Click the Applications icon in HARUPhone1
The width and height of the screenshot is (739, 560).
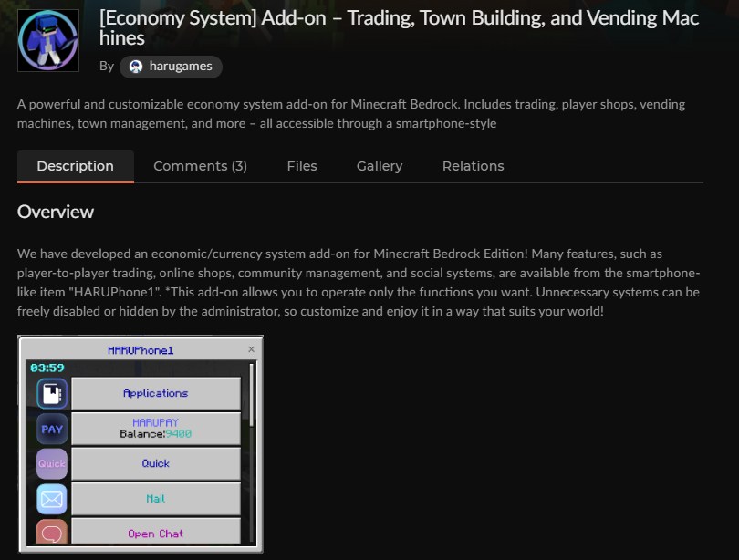pos(52,393)
